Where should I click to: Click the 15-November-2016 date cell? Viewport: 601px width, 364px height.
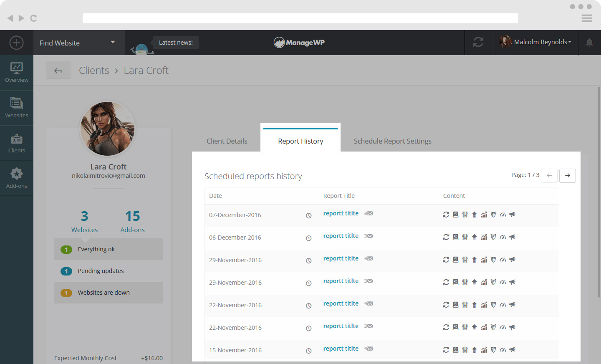235,350
